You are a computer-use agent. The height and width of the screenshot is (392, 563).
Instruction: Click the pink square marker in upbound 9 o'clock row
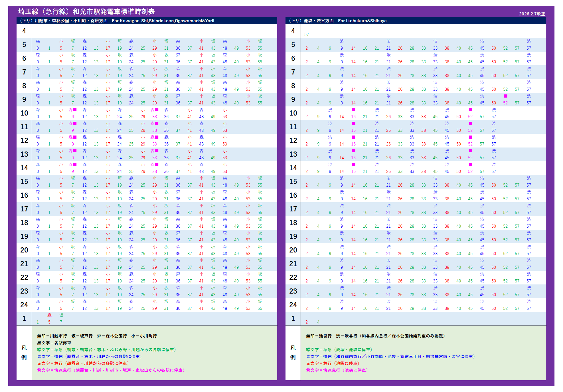point(505,96)
